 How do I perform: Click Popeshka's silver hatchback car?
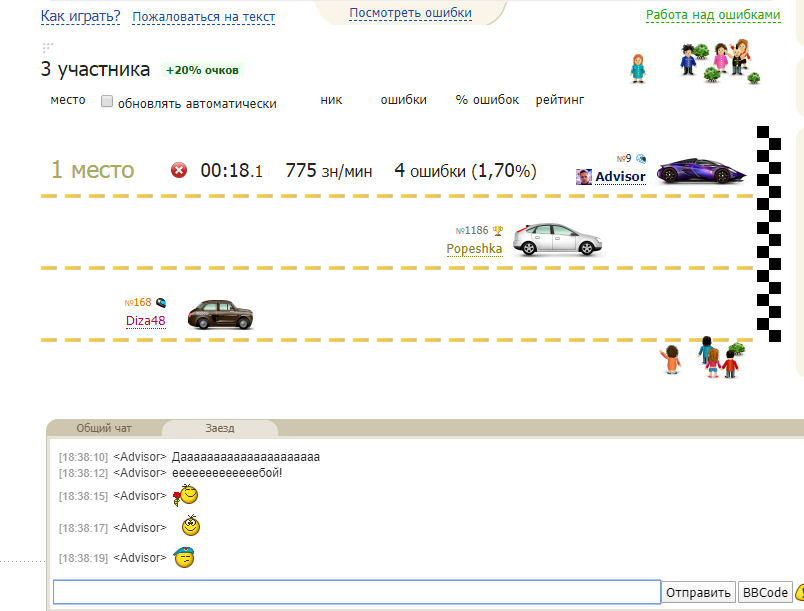(x=557, y=239)
